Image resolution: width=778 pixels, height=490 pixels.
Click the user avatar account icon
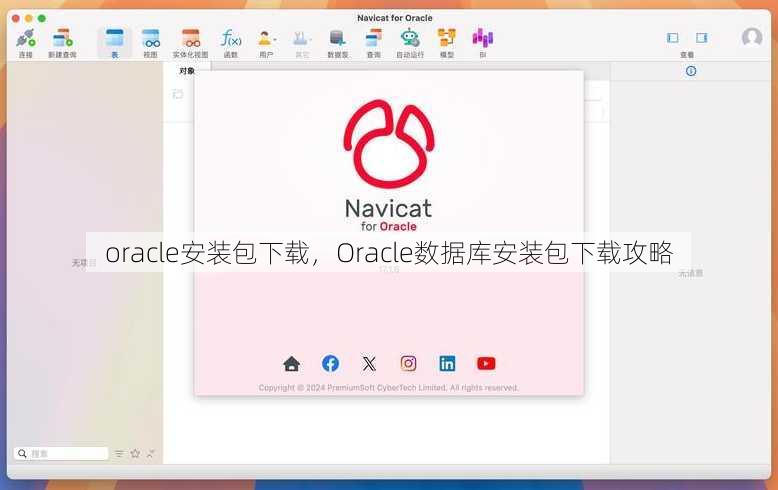[752, 37]
